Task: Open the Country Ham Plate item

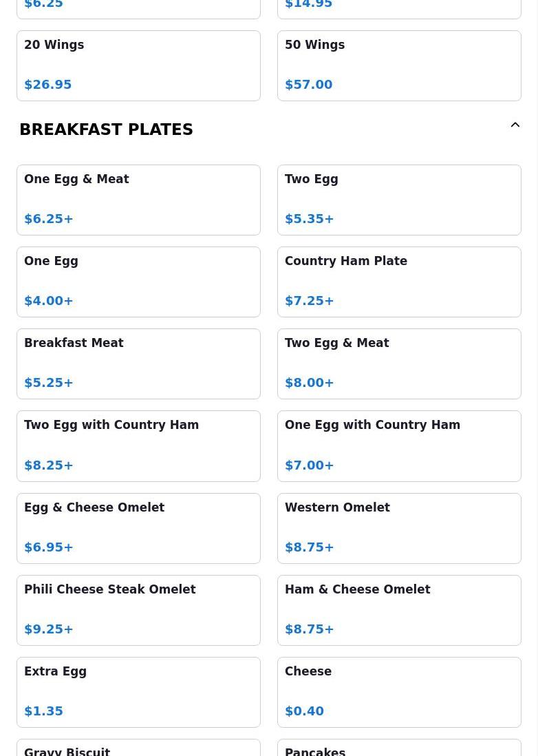Action: 399,282
